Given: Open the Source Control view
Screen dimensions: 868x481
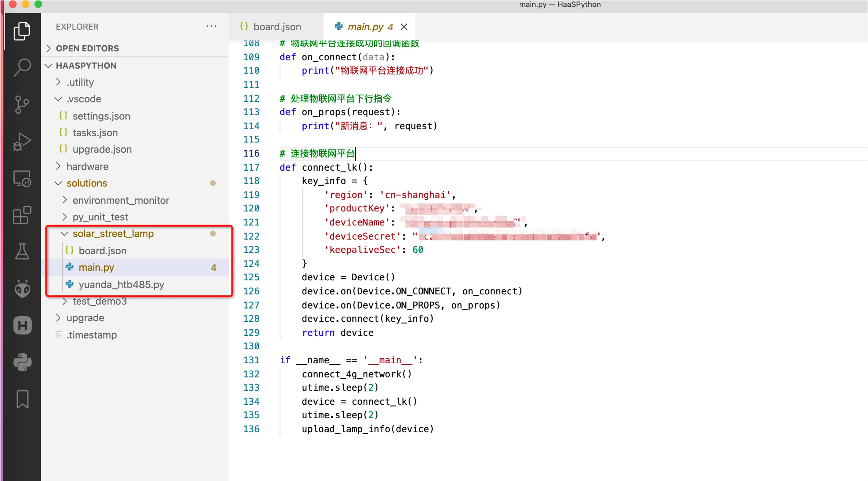Looking at the screenshot, I should coord(22,104).
